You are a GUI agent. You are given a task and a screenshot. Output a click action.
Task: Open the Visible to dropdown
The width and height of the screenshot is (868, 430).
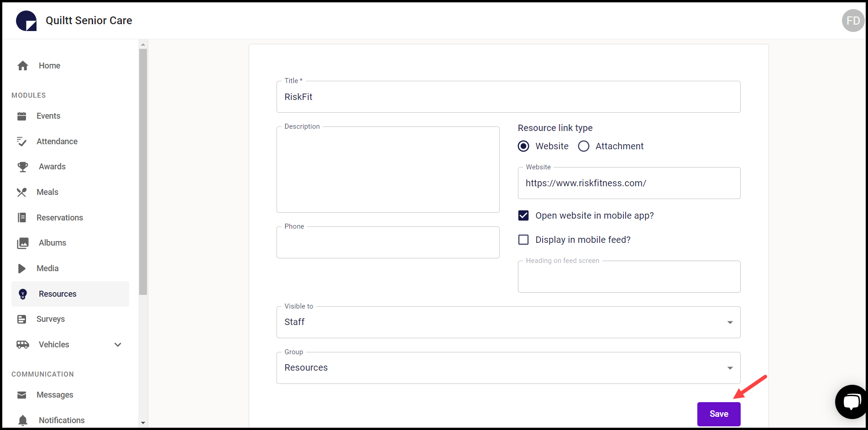(729, 322)
